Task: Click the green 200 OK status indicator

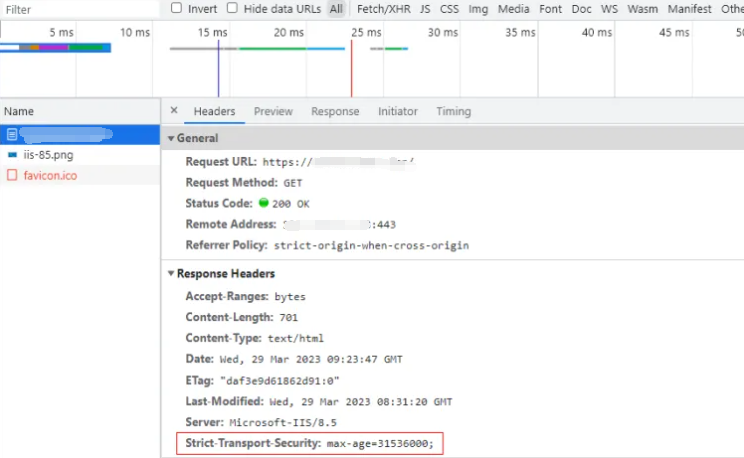Action: coord(278,203)
